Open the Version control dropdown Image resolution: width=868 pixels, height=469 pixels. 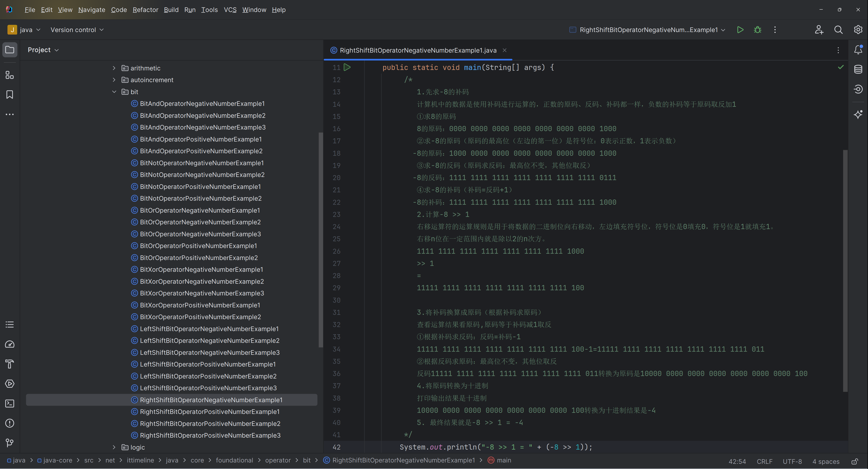pos(77,30)
